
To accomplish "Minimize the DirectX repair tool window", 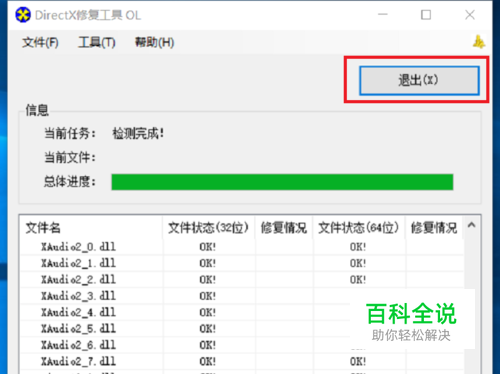I will tap(383, 15).
